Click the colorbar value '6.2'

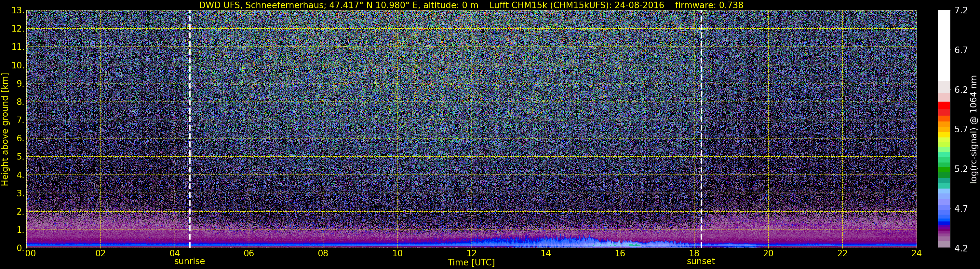click(x=961, y=90)
